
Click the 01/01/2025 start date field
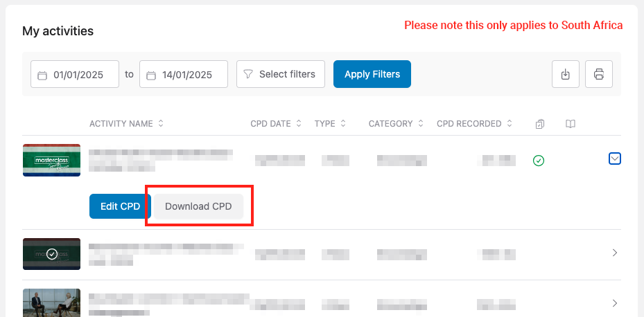click(x=75, y=75)
